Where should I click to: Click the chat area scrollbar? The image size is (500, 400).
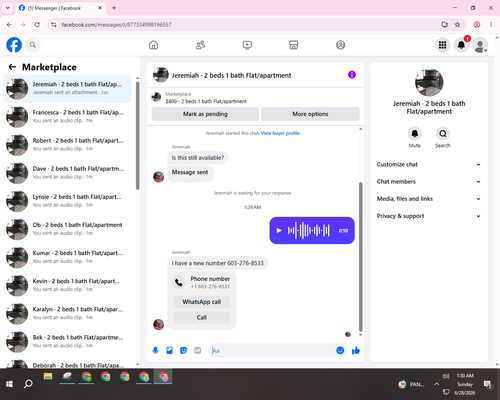pos(360,257)
